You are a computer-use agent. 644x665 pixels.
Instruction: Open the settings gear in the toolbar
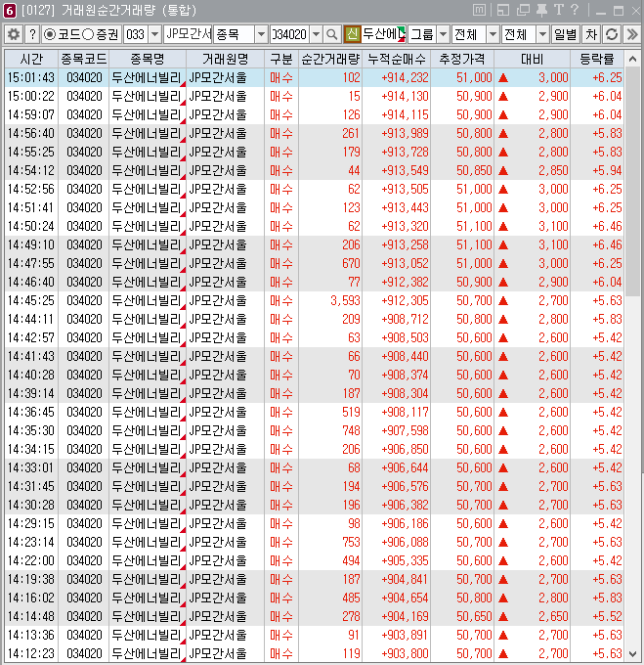click(x=14, y=34)
